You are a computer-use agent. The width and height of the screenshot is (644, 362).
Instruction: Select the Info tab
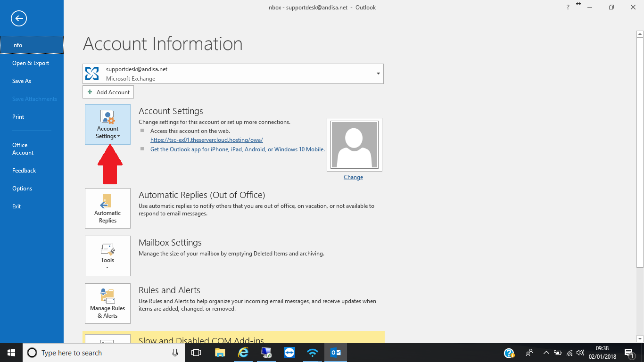coord(32,45)
